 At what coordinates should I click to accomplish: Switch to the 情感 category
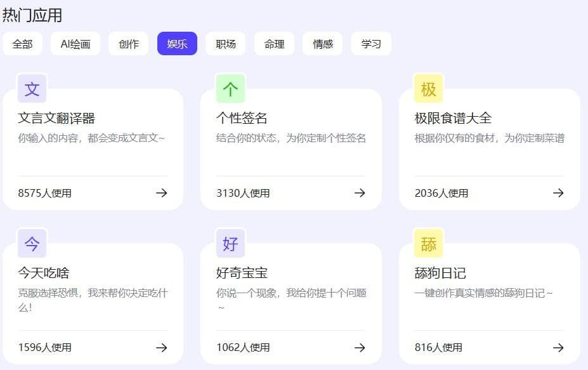322,44
